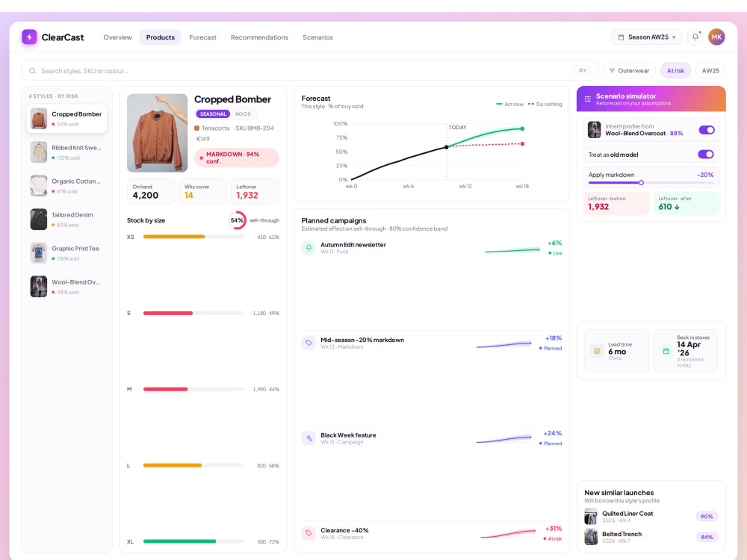Screen dimensions: 747x560
Task: Click the Scenario simulator sliders icon
Action: coord(588,99)
